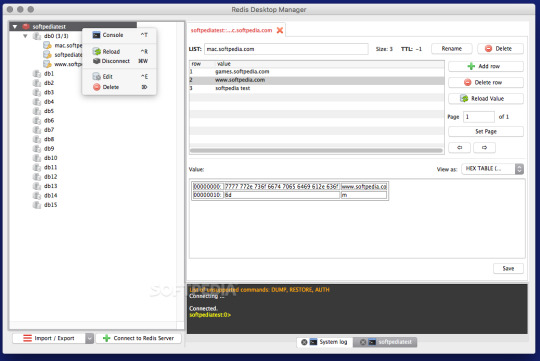
Task: Click the Rename button
Action: coord(451,49)
